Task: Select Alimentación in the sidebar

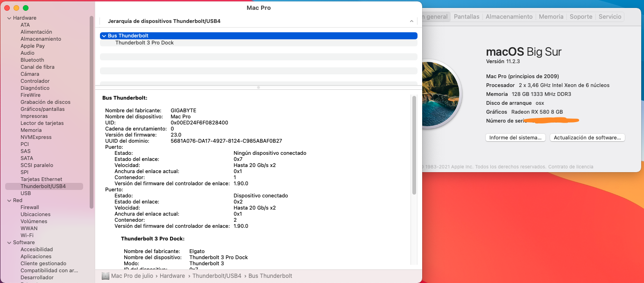Action: (36, 32)
